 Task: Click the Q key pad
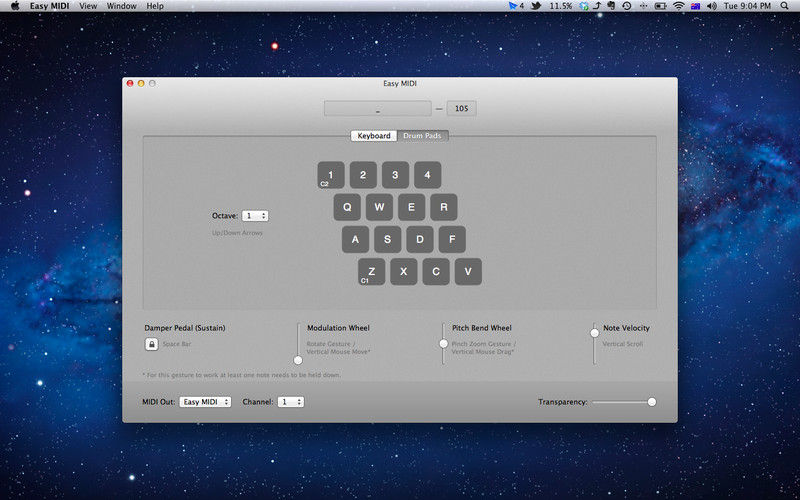tap(347, 207)
